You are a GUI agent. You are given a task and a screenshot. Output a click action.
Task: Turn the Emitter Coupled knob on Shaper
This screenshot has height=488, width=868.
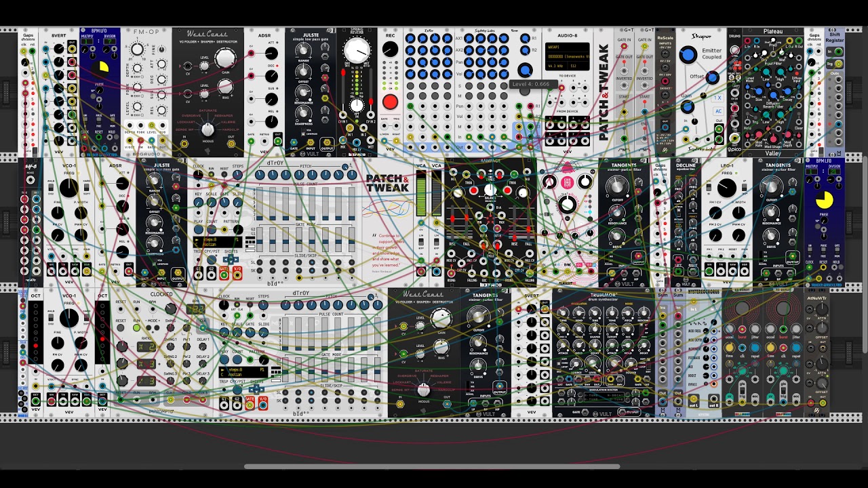tap(688, 55)
